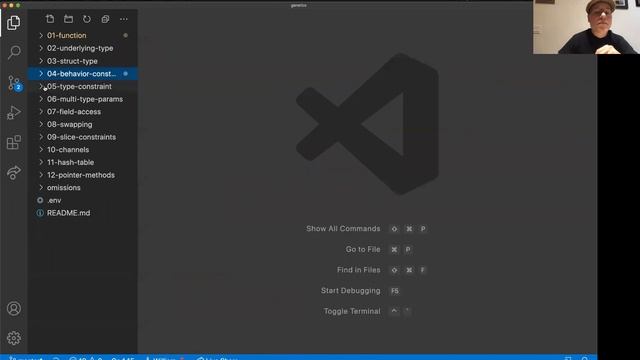
Task: Refresh the Explorer file tree
Action: pos(87,19)
